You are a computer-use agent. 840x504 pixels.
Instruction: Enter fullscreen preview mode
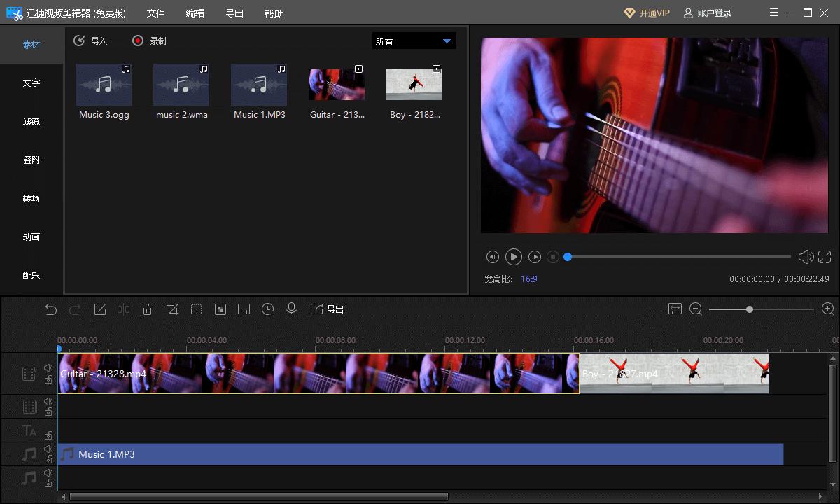(825, 257)
